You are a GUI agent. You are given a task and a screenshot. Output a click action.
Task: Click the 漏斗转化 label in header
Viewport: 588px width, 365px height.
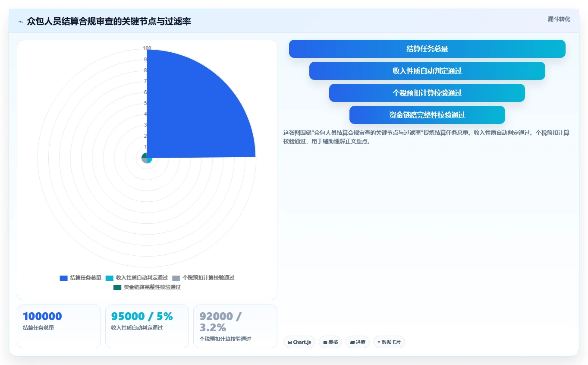click(559, 19)
